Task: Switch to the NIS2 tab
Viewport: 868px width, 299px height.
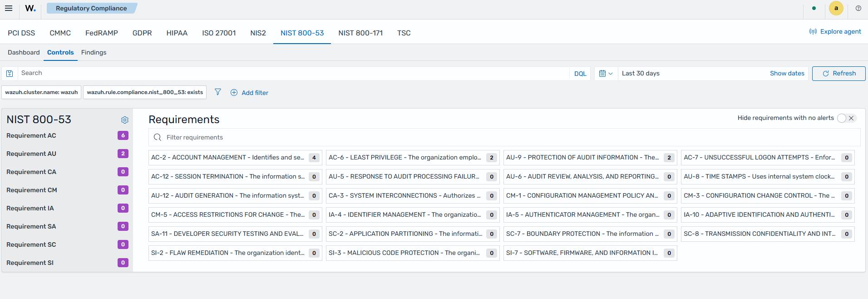Action: tap(258, 33)
